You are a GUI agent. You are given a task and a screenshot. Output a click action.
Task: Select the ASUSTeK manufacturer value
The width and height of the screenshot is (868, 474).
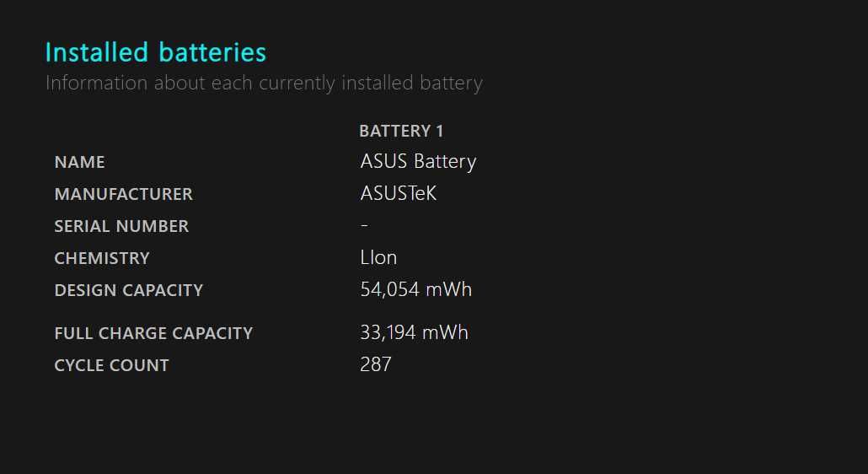pyautogui.click(x=398, y=193)
